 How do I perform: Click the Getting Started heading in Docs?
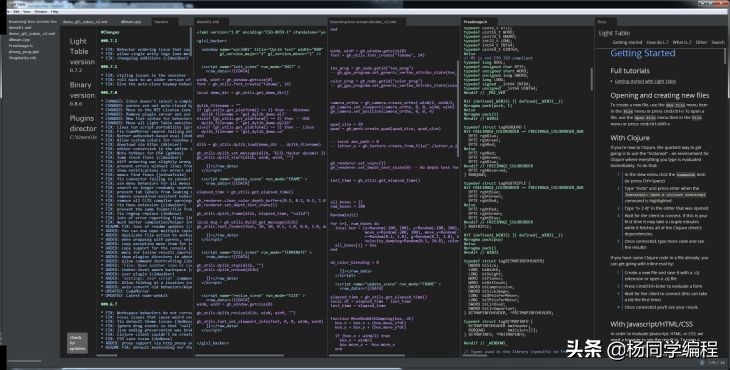(x=642, y=53)
